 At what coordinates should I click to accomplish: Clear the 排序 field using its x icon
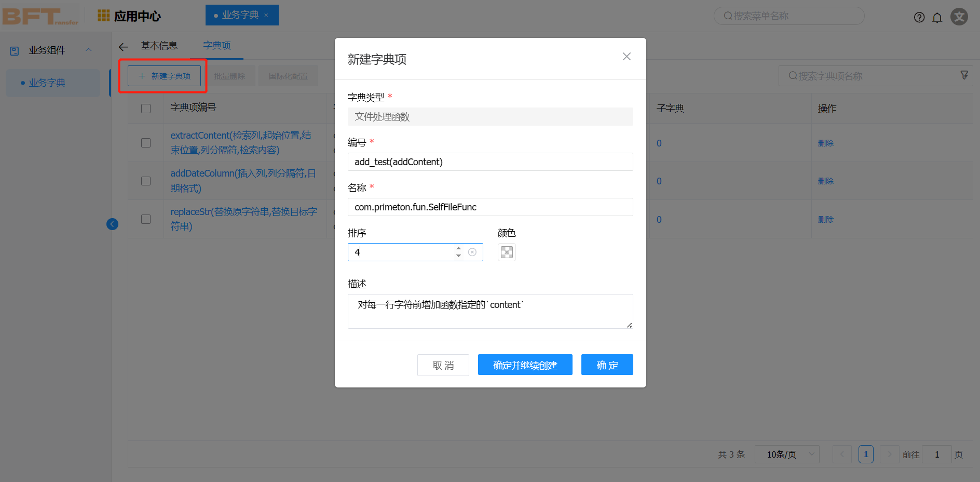472,252
